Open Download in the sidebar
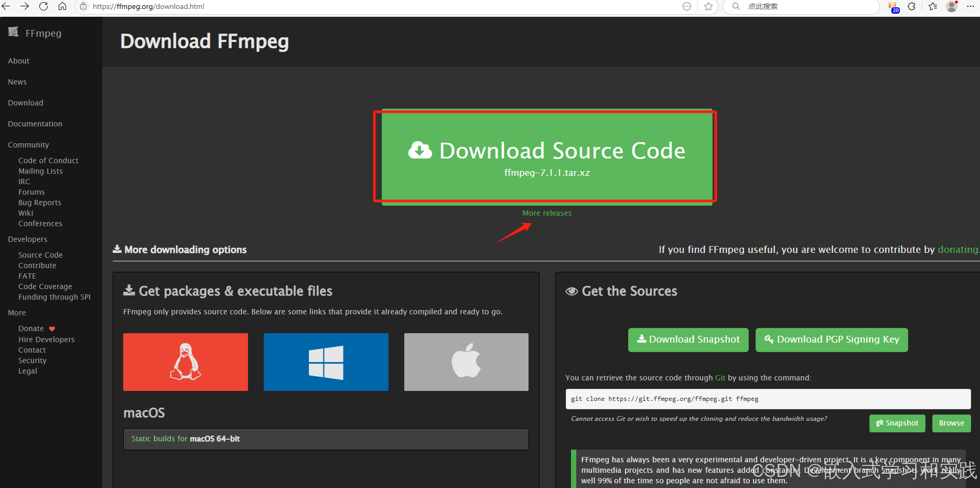980x488 pixels. coord(26,103)
